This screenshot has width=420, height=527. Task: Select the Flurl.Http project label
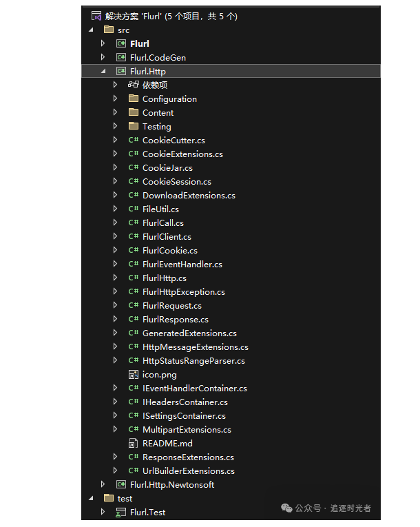coord(148,71)
